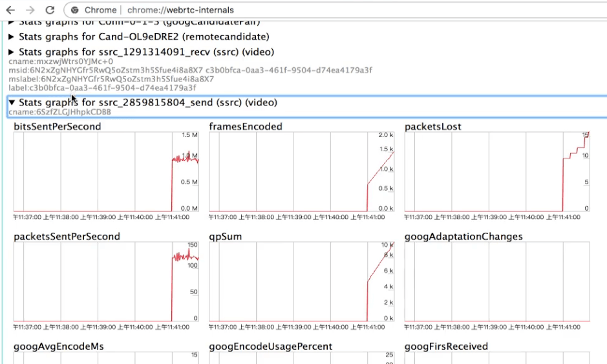The width and height of the screenshot is (607, 364).
Task: Select the googAdaptationChanges title text
Action: pyautogui.click(x=463, y=237)
